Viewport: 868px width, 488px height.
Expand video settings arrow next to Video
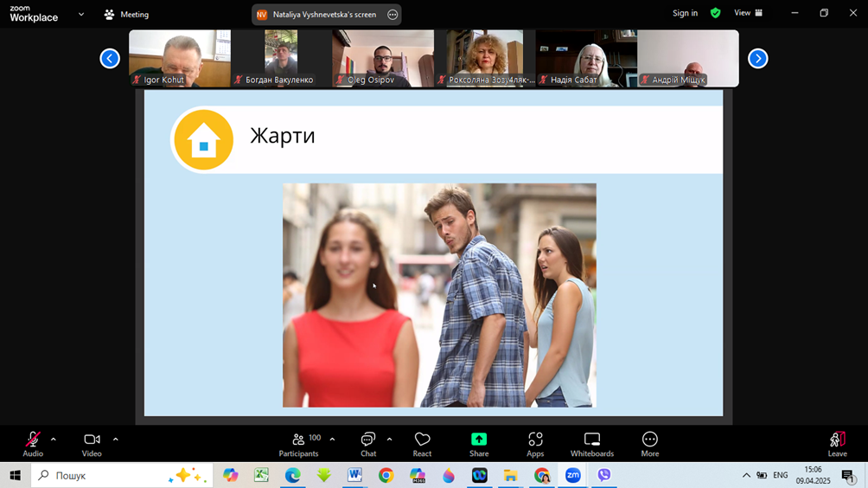(116, 440)
